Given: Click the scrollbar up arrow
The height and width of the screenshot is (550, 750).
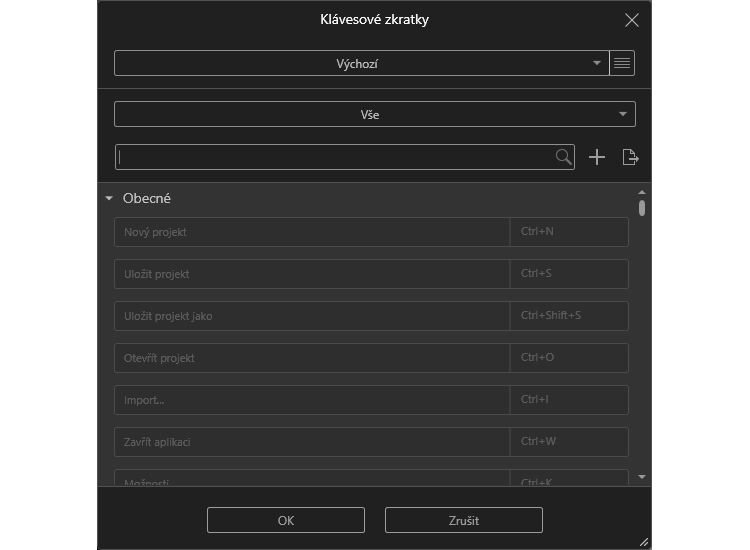Looking at the screenshot, I should [x=642, y=192].
